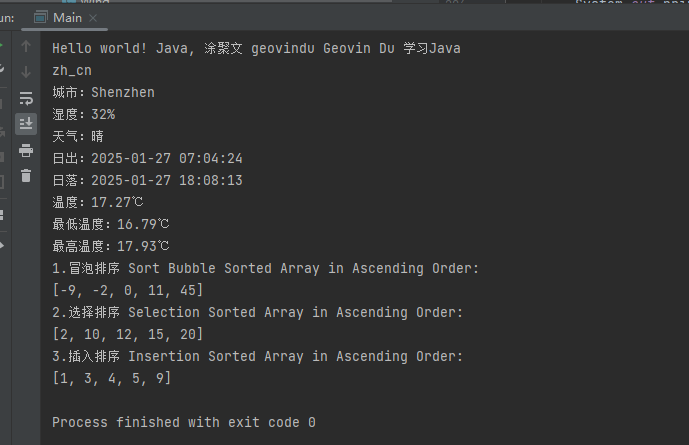Toggle soft-wrap for console output
Viewport: 689px width, 445px height.
click(26, 98)
